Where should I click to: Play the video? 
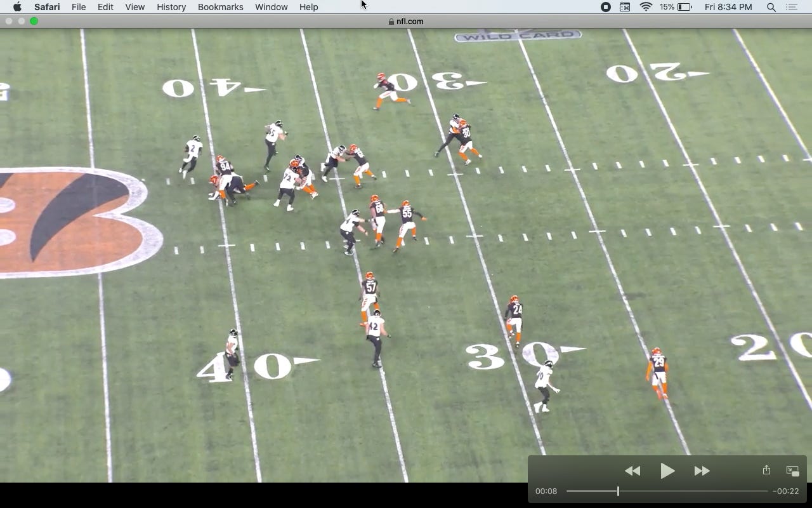coord(667,471)
